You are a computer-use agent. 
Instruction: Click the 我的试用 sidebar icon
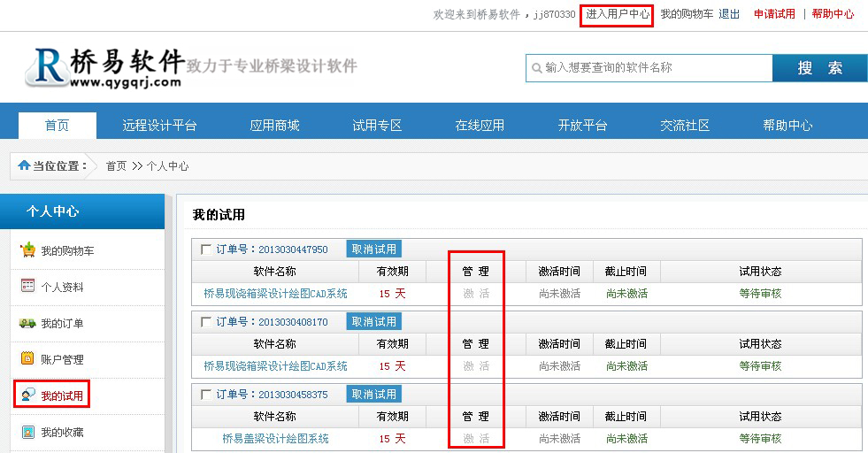tap(27, 395)
